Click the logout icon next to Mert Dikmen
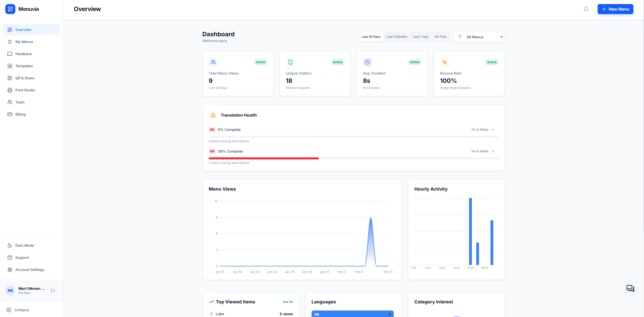Screen dimensions: 644x317 [x=53, y=290]
